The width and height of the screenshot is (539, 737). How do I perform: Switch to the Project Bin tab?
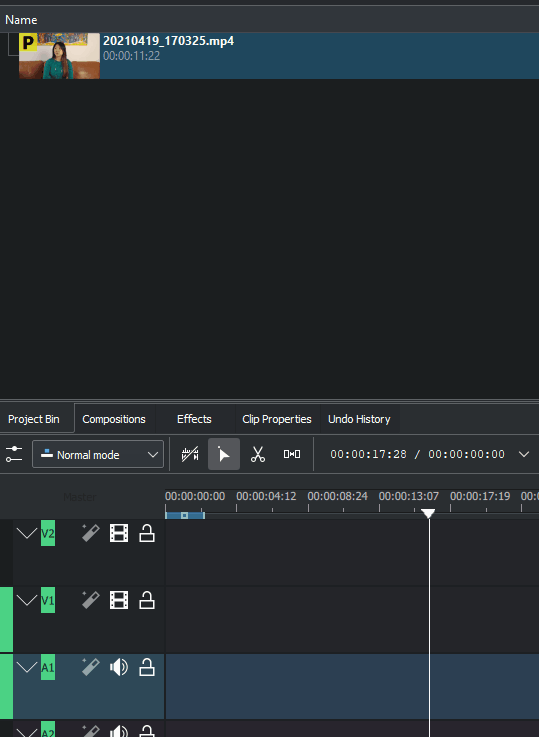34,419
